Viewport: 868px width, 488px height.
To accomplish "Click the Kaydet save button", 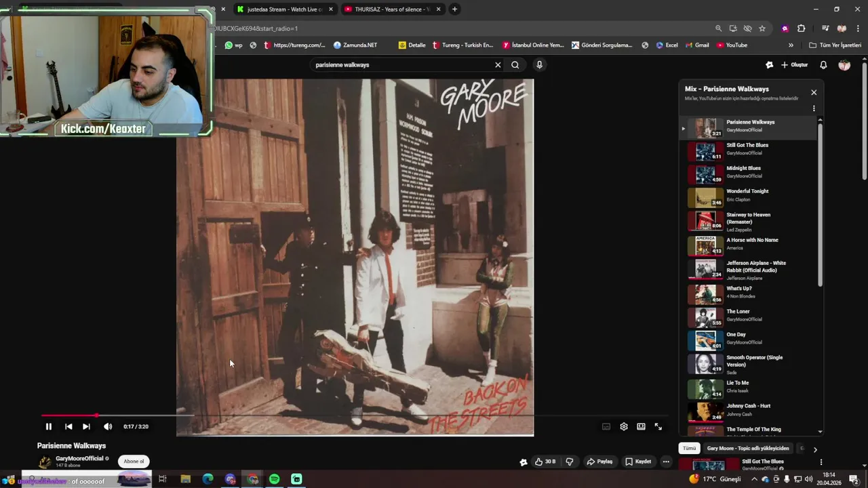I will [638, 462].
